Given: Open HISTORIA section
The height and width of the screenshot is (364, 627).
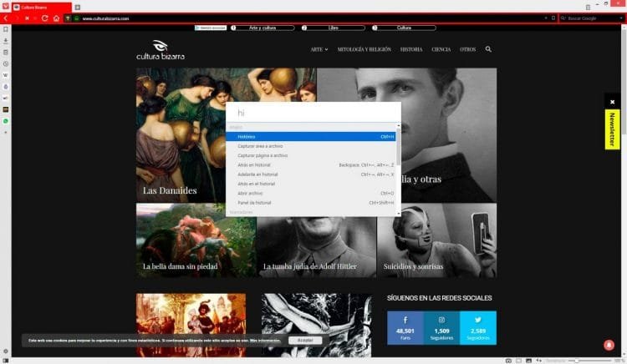Looking at the screenshot, I should click(x=411, y=49).
